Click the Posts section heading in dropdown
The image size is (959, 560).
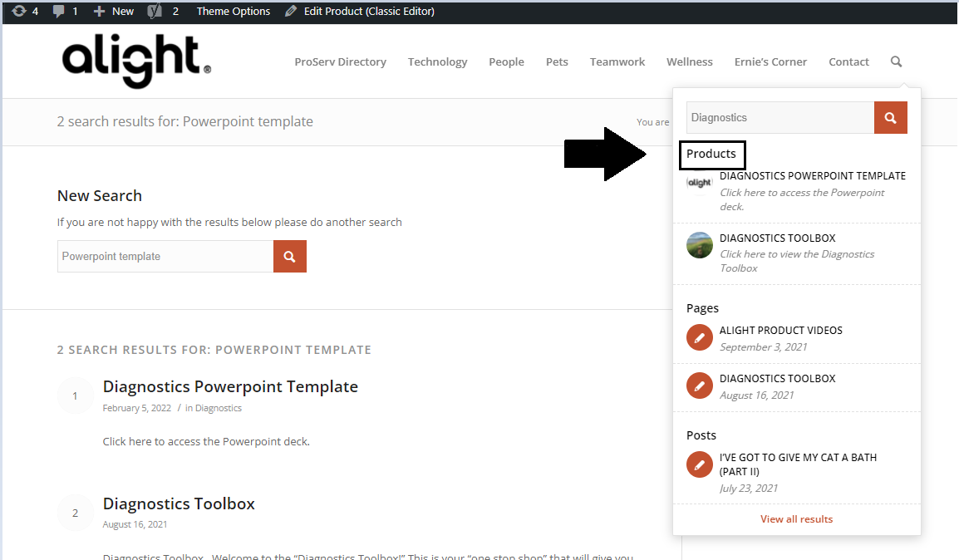pyautogui.click(x=701, y=435)
